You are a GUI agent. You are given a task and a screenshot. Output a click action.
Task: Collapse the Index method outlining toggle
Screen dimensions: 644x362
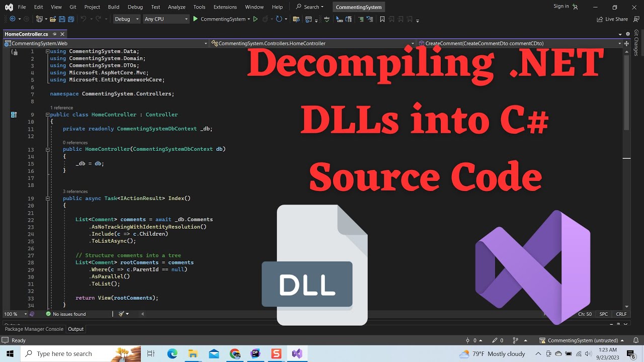point(48,198)
